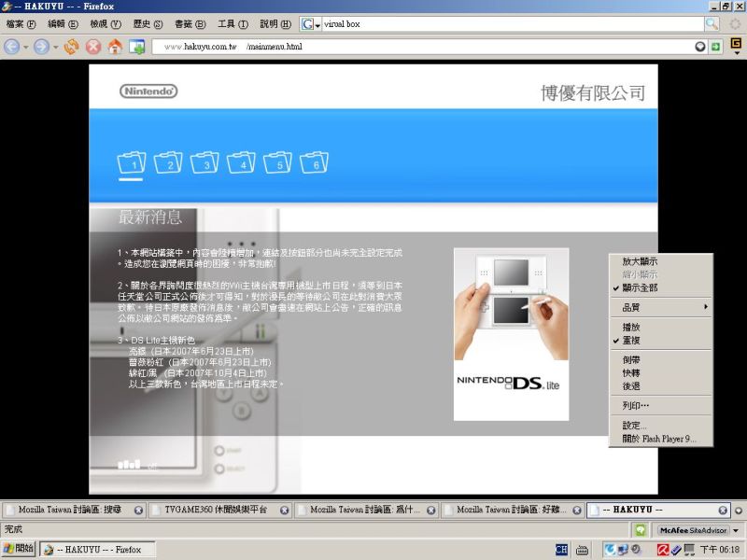Open folder icon number 1
Screen dimensions: 747x560
click(x=132, y=162)
